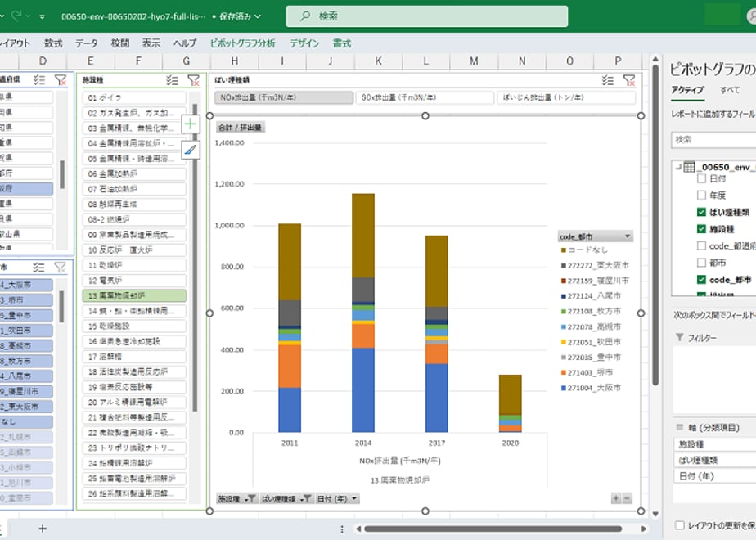This screenshot has height=540, width=756.
Task: Select 17 溶解槽 in the 施設種 slicer
Action: [x=134, y=357]
